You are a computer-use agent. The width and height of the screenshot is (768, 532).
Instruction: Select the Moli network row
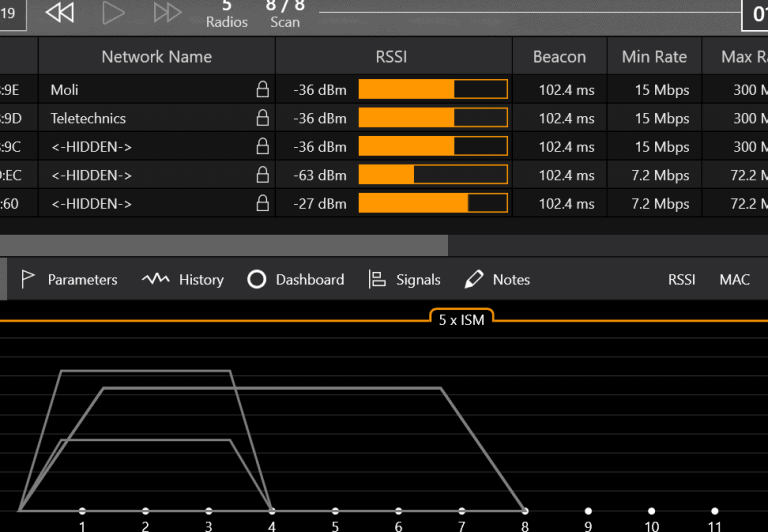pos(150,90)
